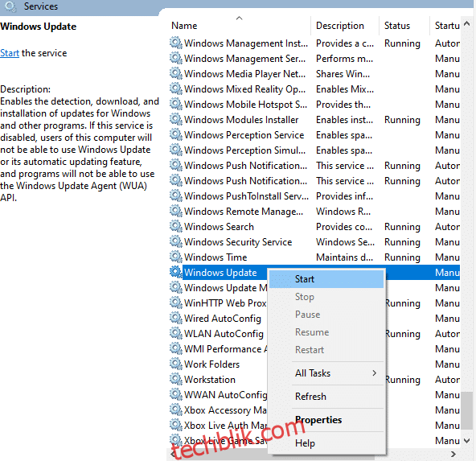Click the gear icon next to Work Folders
Image resolution: width=476 pixels, height=461 pixels.
point(176,364)
